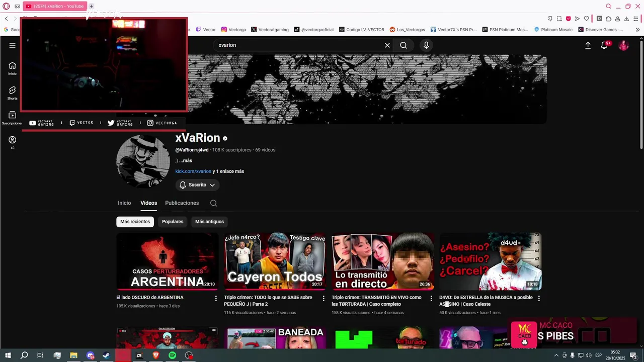
Task: Clear the xvarion search text
Action: pyautogui.click(x=387, y=45)
